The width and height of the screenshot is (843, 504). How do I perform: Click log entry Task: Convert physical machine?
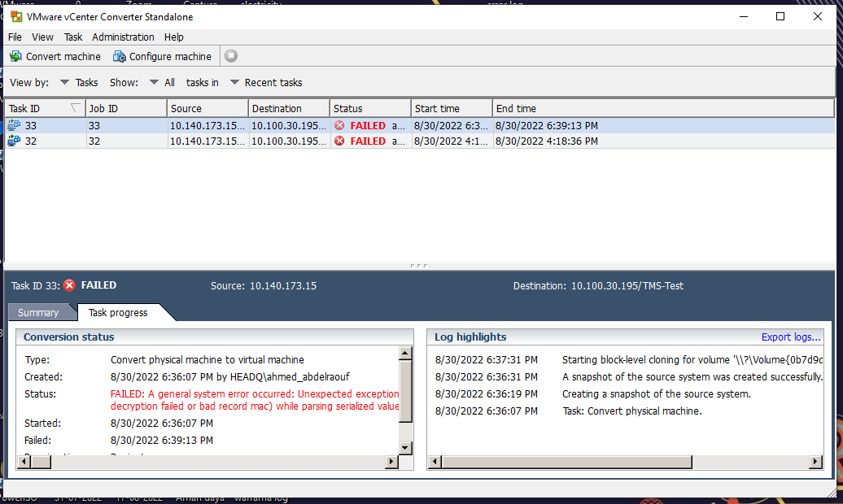(631, 411)
